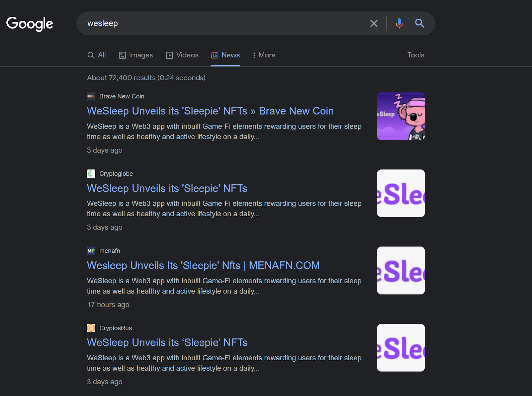Click the Brave New Coin favicon

[x=91, y=96]
